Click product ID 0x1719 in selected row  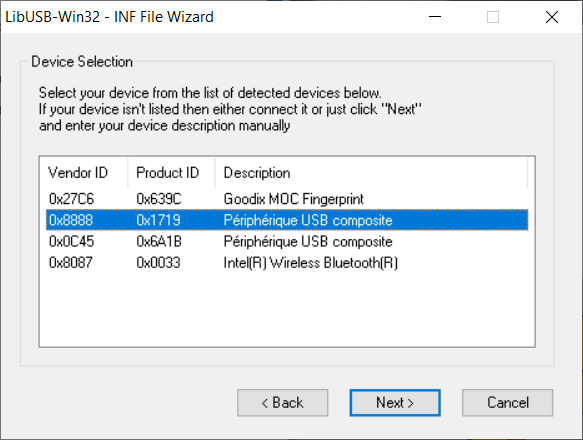[158, 220]
